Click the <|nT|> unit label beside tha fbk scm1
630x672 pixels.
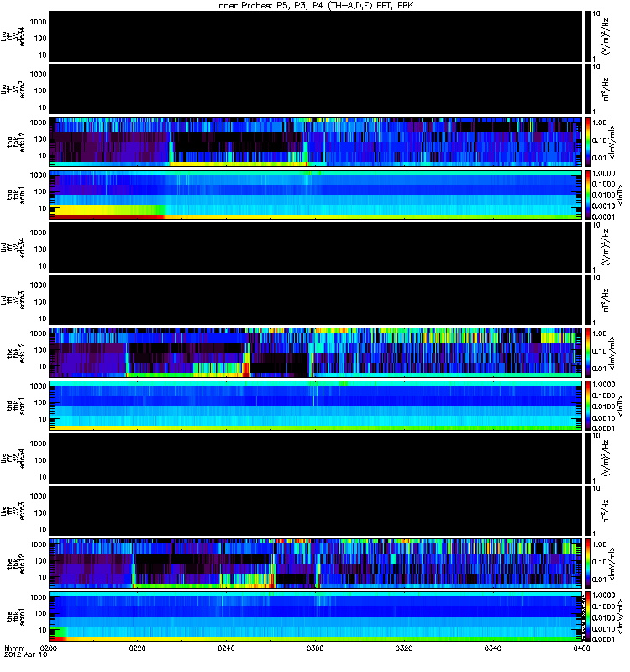[x=620, y=196]
